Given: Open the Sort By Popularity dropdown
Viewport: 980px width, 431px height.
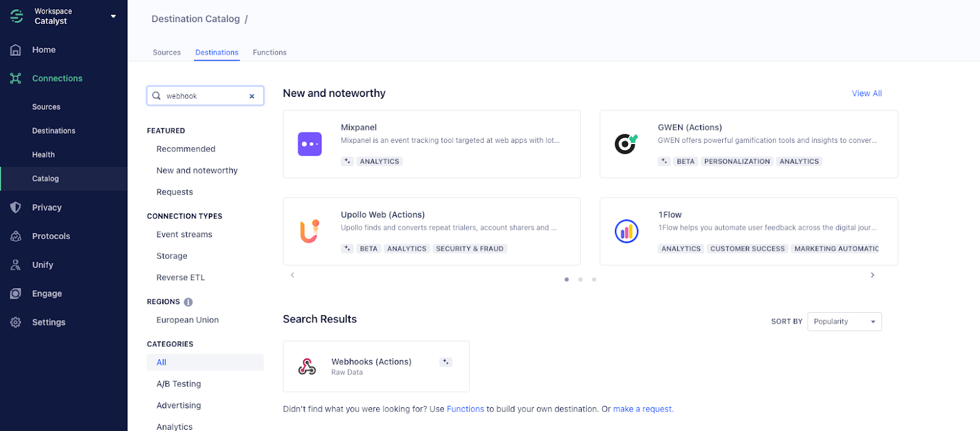Looking at the screenshot, I should pos(844,322).
